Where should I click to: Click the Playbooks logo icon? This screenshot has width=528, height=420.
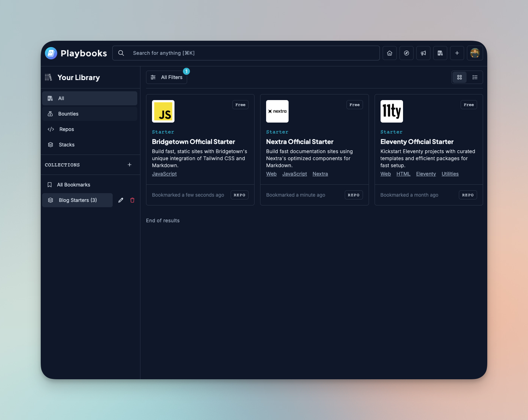pos(51,53)
